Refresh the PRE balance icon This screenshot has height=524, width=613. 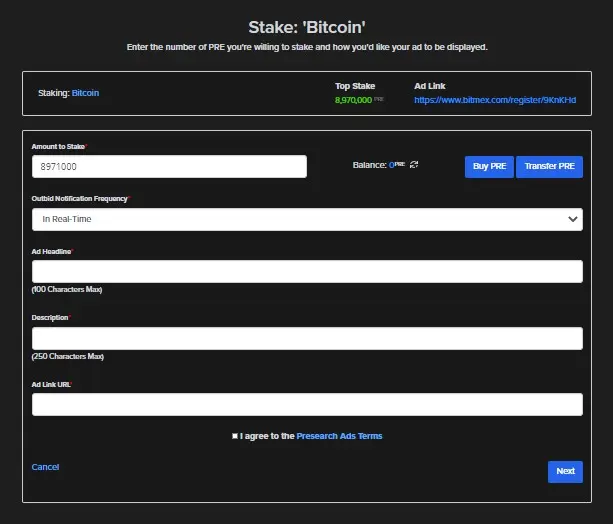tap(414, 165)
